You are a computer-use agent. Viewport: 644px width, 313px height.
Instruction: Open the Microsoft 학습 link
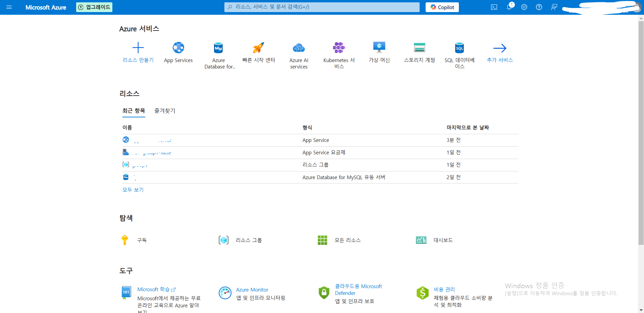point(156,290)
